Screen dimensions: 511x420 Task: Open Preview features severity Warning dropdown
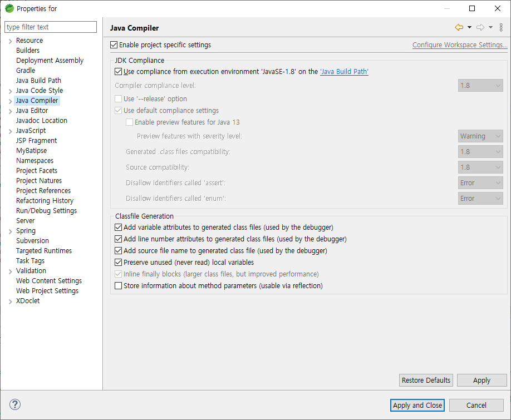[480, 136]
